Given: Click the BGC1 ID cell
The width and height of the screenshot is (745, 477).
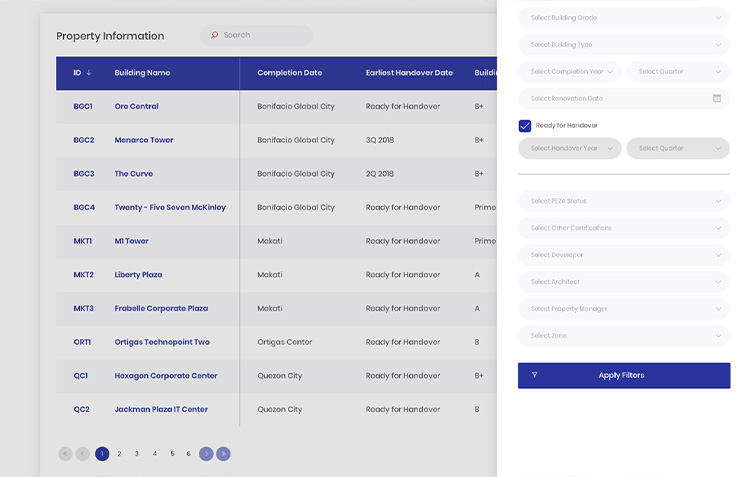Looking at the screenshot, I should (83, 106).
